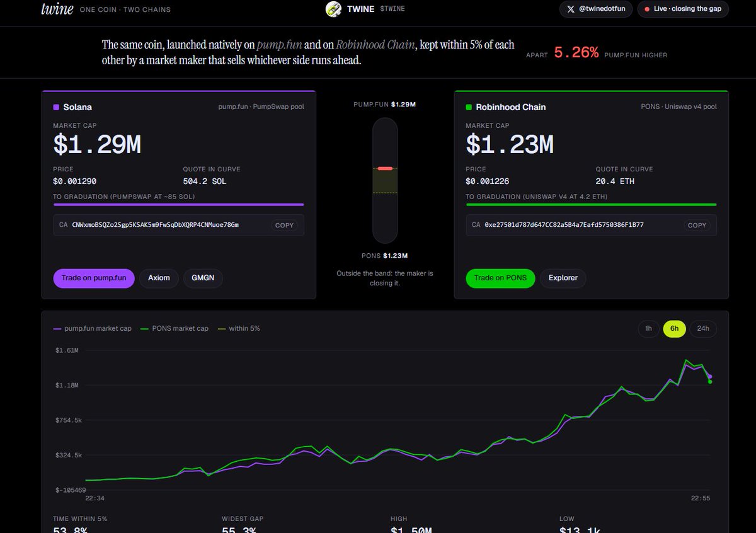Click the Robinhood Chain link in description
This screenshot has height=533, width=756.
(376, 45)
